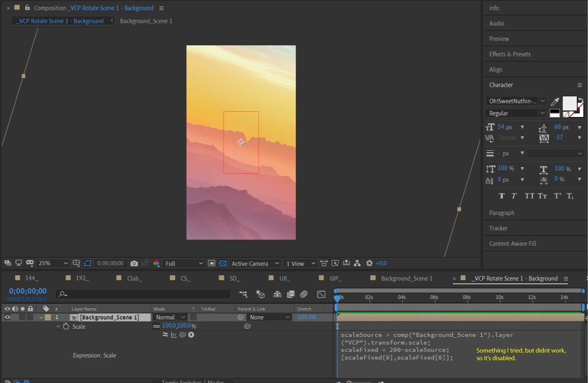Click the expression pick whip for Scale

coord(183,335)
